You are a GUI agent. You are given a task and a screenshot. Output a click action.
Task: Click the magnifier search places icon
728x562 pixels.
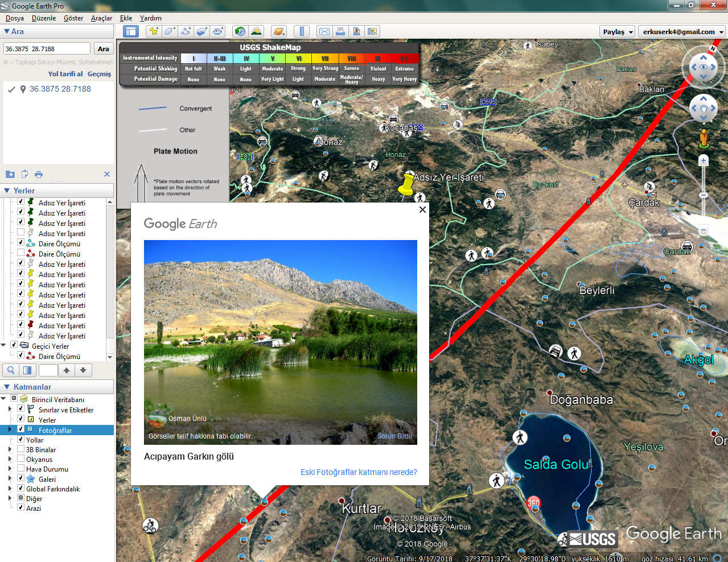(11, 370)
